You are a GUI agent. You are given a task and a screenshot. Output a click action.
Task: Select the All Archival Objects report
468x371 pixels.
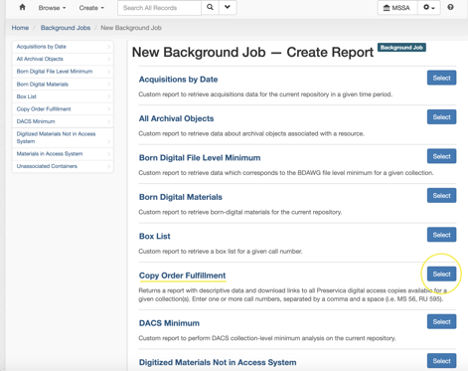pyautogui.click(x=441, y=117)
